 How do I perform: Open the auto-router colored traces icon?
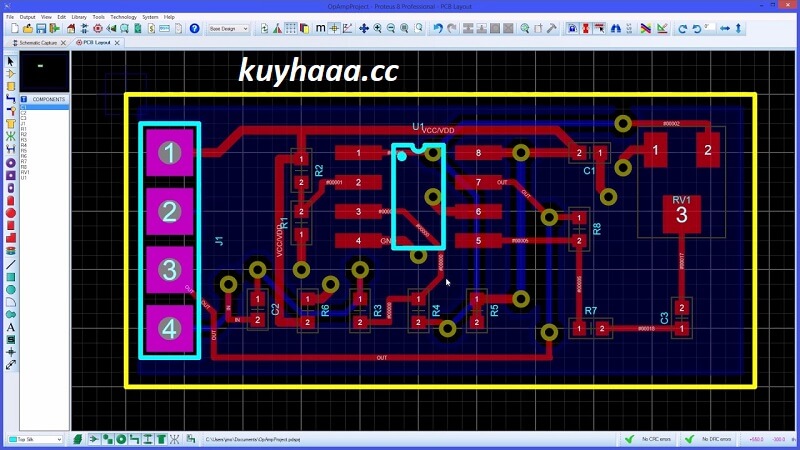click(646, 29)
